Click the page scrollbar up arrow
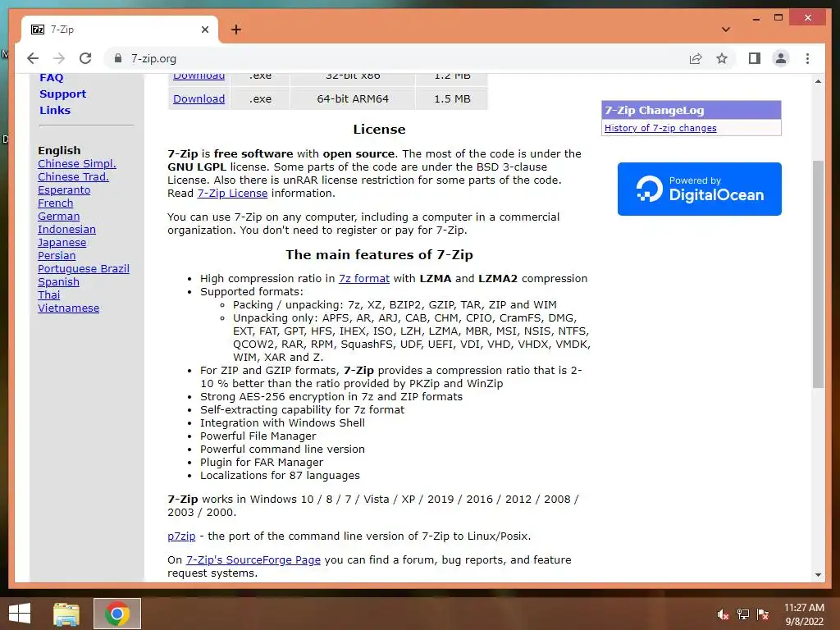This screenshot has width=840, height=630. pyautogui.click(x=818, y=81)
